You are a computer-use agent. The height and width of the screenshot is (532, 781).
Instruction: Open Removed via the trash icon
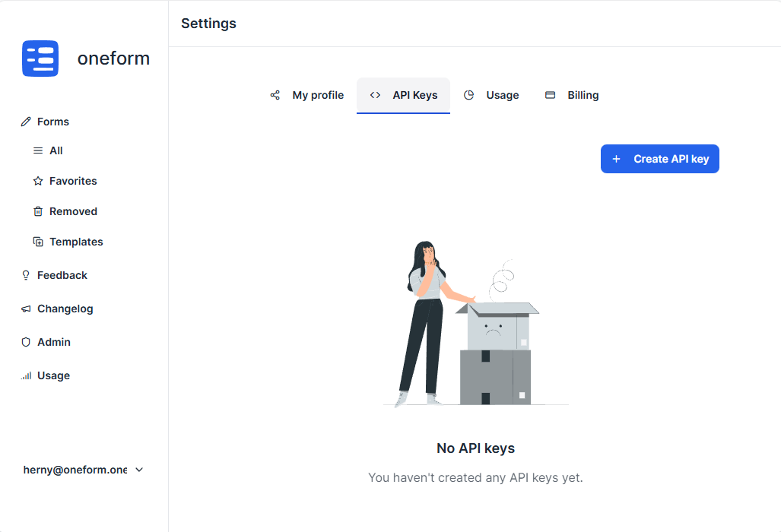coord(37,211)
